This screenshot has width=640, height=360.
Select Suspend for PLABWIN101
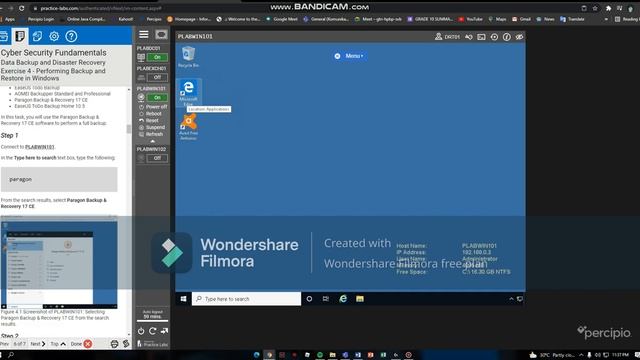[152, 127]
